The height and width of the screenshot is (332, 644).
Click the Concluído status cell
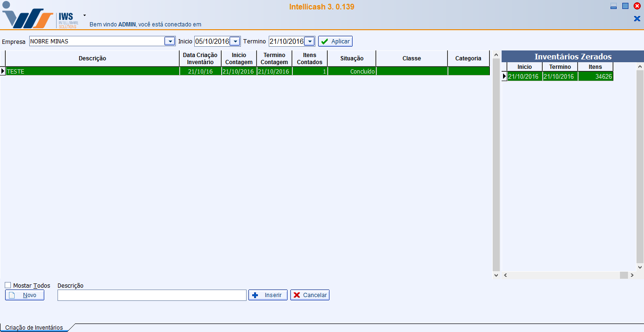coord(352,71)
